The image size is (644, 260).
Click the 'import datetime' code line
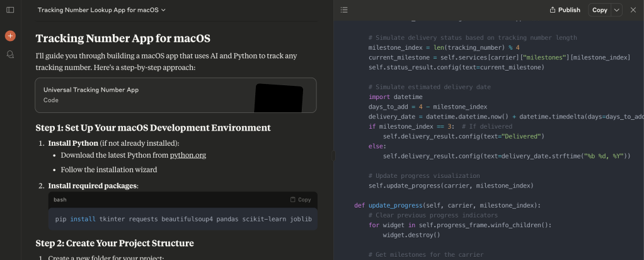(x=395, y=97)
